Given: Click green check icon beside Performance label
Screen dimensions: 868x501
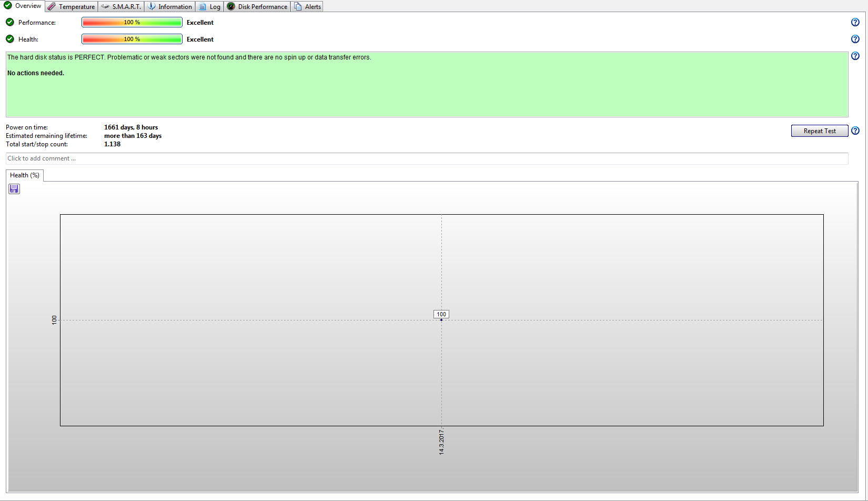Looking at the screenshot, I should [10, 22].
